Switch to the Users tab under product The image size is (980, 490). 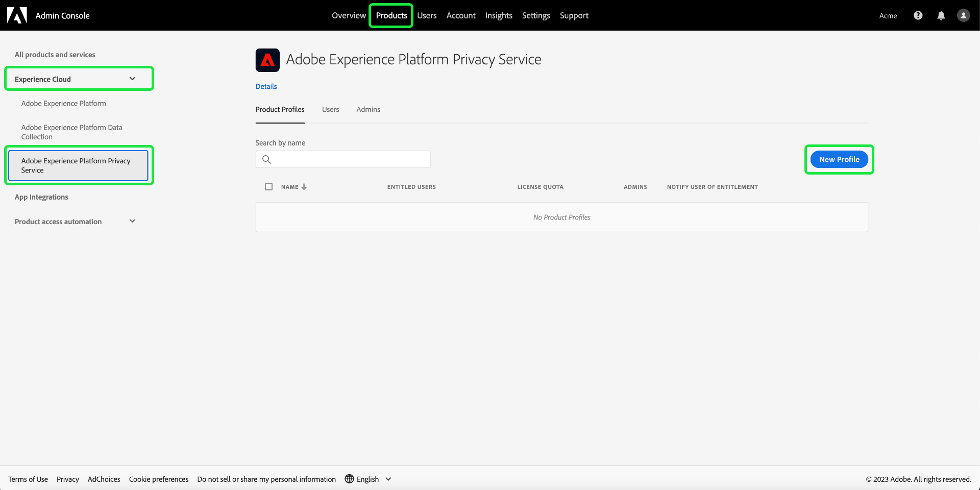coord(330,109)
